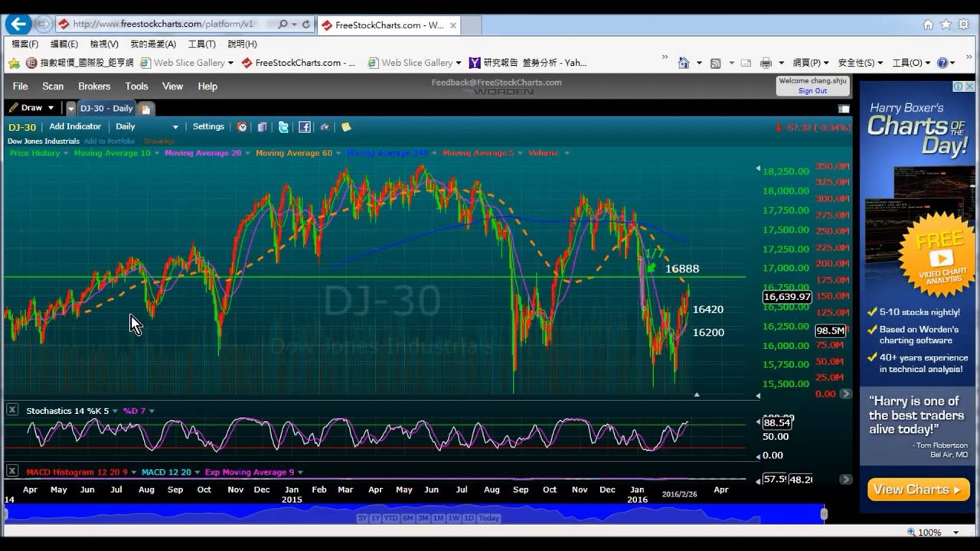This screenshot has width=980, height=551.
Task: Click the browser home icon in title bar
Action: tap(928, 24)
